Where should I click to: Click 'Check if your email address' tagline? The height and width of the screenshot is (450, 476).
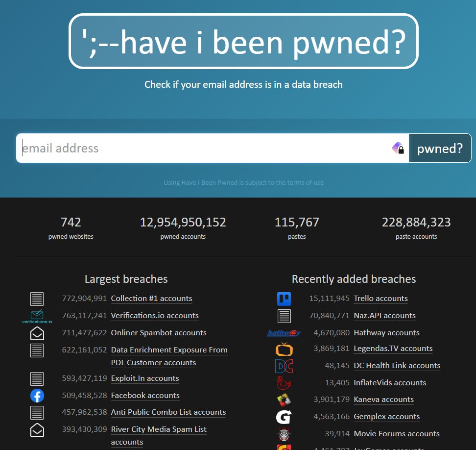click(243, 84)
